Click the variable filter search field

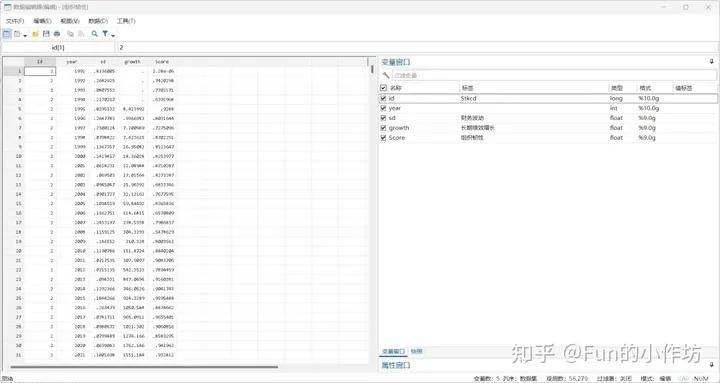[554, 75]
